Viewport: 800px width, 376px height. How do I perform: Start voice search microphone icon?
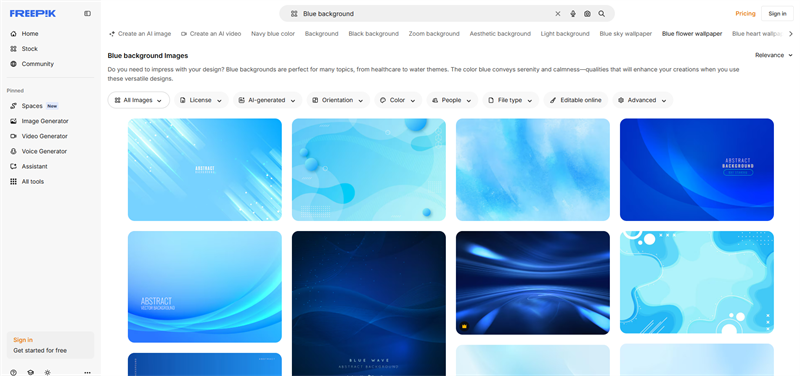point(573,14)
